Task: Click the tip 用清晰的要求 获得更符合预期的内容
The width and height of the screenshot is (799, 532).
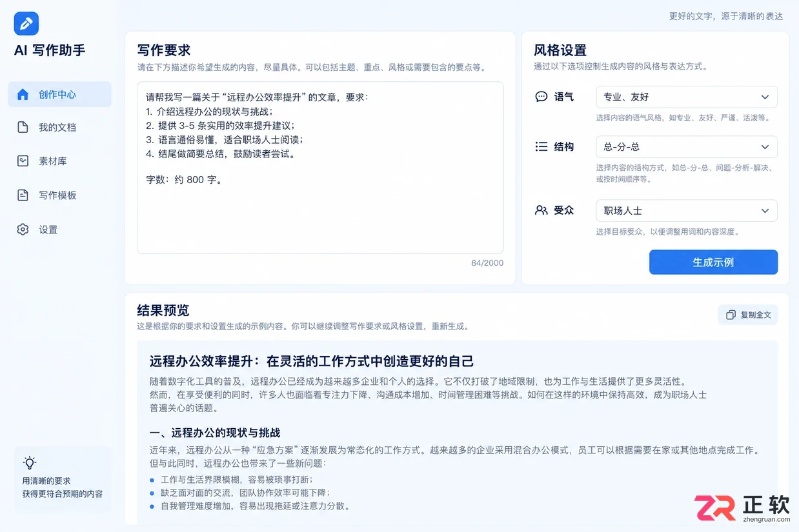Action: (x=62, y=488)
